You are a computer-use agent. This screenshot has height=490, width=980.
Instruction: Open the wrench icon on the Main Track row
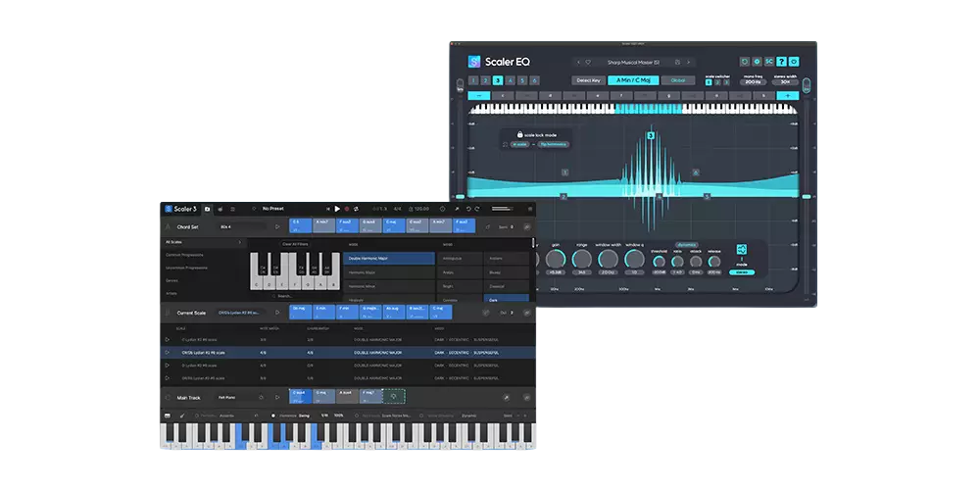coord(507,397)
